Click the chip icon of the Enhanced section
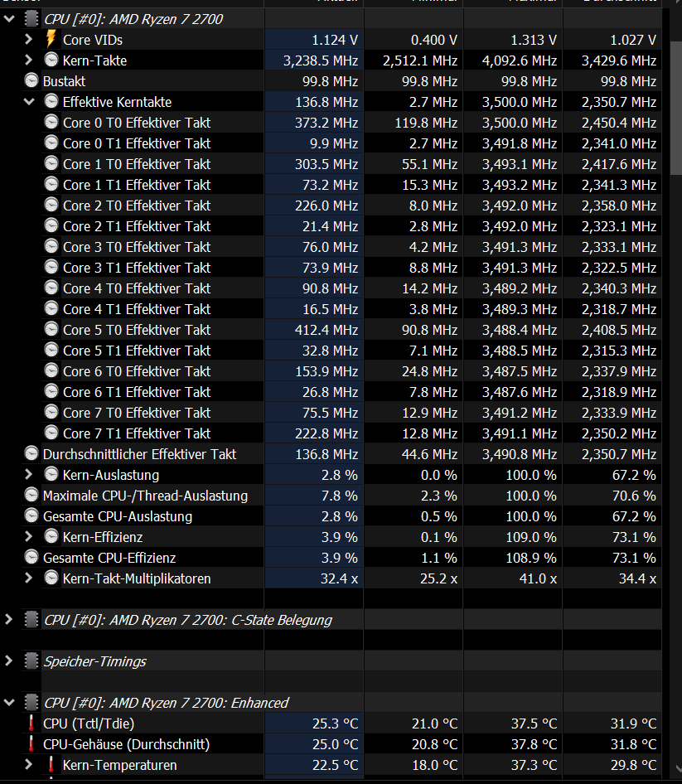The image size is (682, 784). tap(31, 703)
